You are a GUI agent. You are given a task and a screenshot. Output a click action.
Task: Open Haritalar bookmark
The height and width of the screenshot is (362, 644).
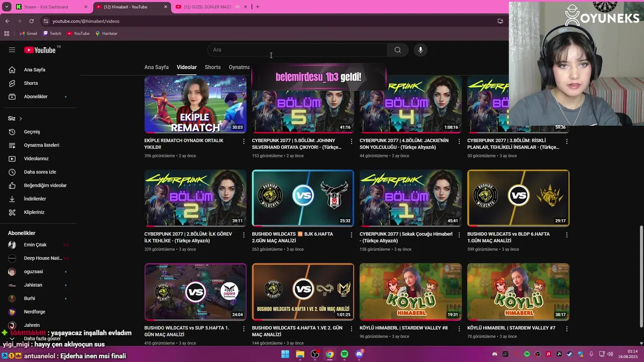coord(106,34)
